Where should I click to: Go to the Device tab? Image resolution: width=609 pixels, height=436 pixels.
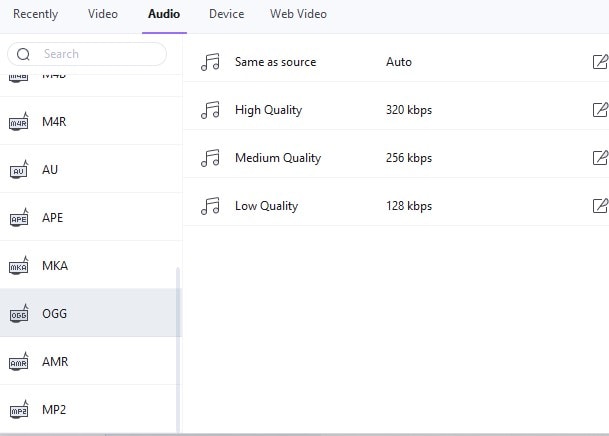pyautogui.click(x=226, y=14)
